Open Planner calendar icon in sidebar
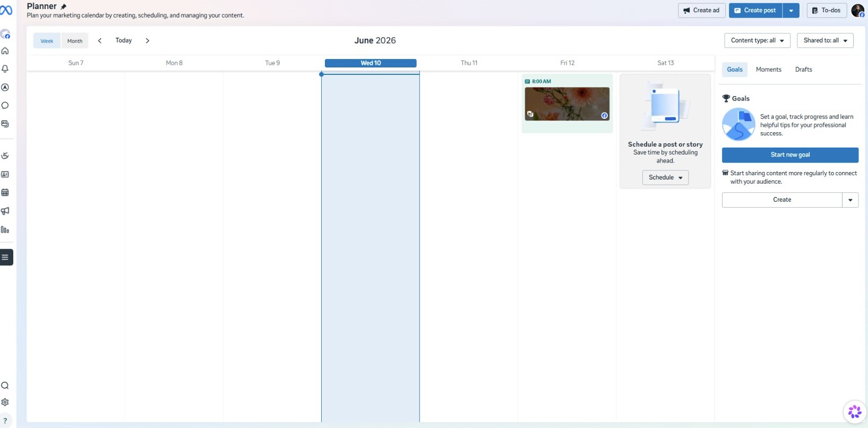 [5, 192]
